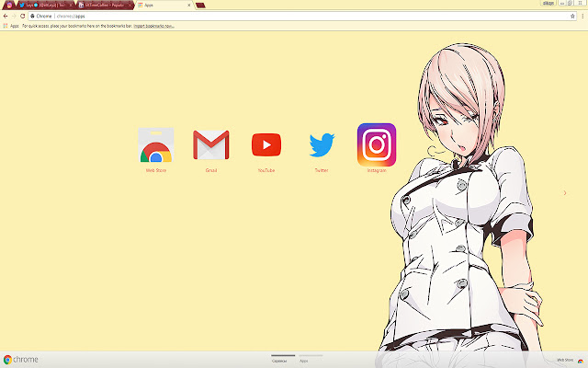
Task: Open the Web Store link in the bottom-right corner
Action: click(x=570, y=360)
